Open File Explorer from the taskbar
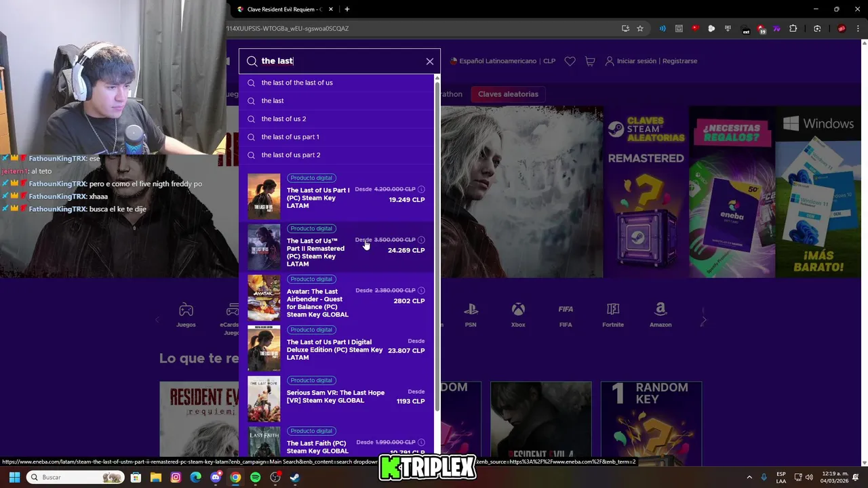This screenshot has width=868, height=488. pos(156,477)
